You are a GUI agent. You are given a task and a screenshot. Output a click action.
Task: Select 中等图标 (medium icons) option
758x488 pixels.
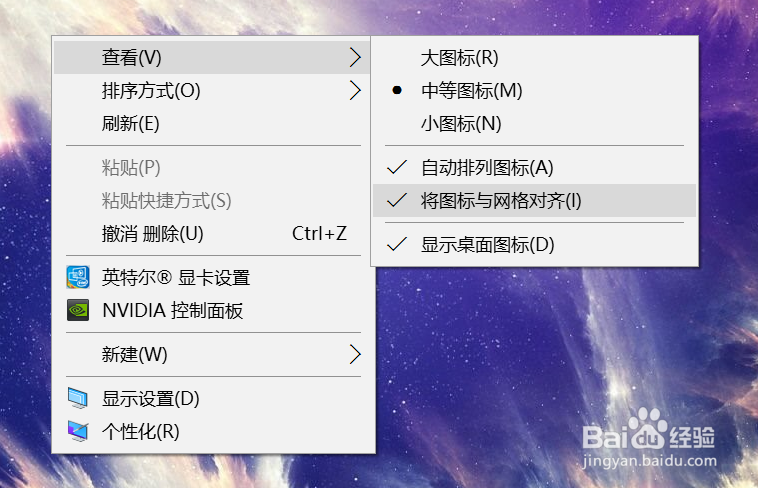click(471, 91)
